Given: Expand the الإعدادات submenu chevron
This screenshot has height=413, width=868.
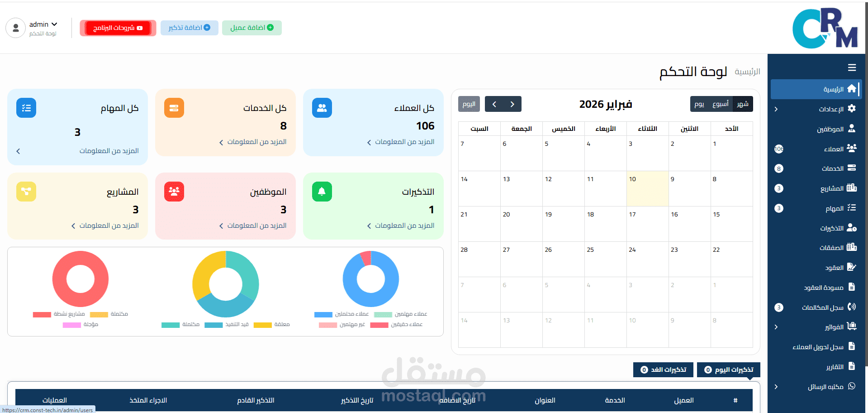Looking at the screenshot, I should coord(776,109).
